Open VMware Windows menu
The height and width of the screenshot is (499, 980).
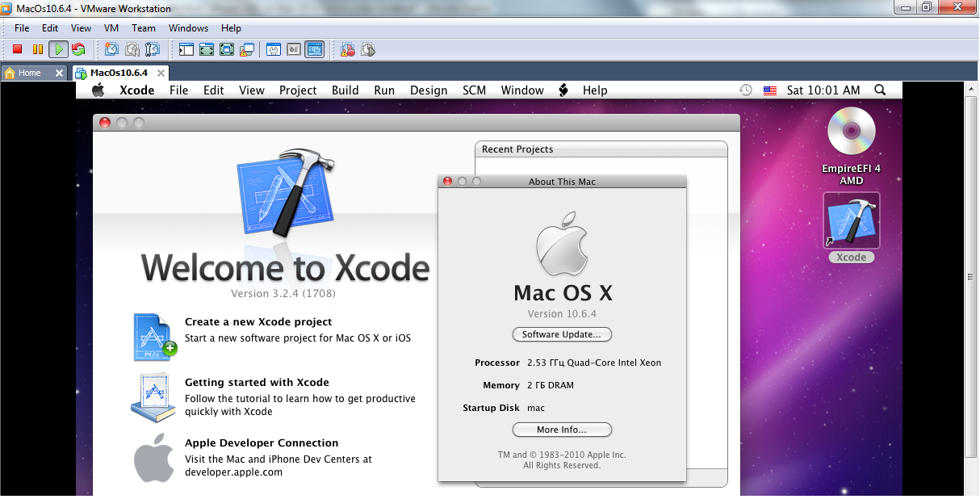(x=189, y=27)
